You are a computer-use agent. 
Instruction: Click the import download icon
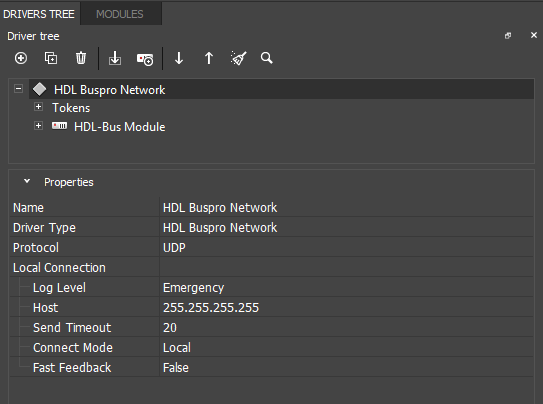115,58
